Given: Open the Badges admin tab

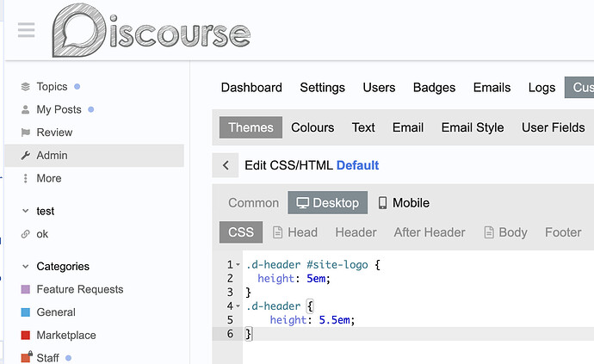Looking at the screenshot, I should coord(434,88).
